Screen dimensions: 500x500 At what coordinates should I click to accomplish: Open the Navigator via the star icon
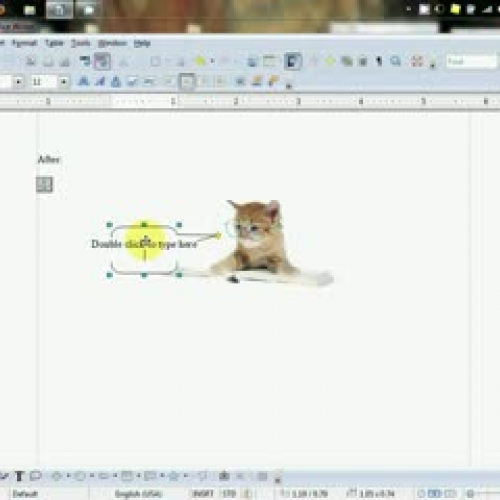[x=330, y=61]
